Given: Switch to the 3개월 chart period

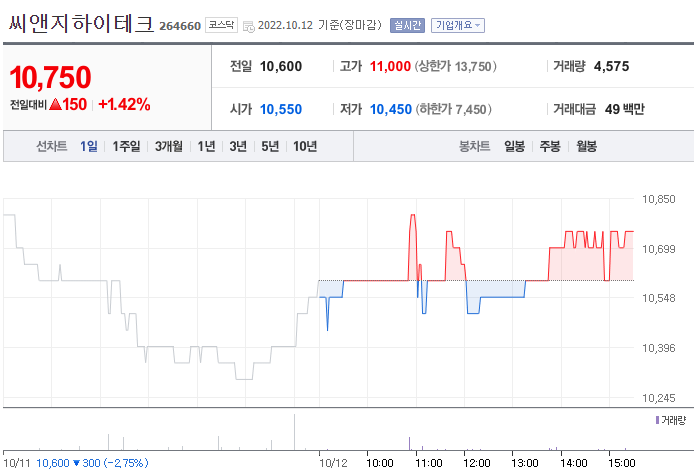Looking at the screenshot, I should point(169,146).
